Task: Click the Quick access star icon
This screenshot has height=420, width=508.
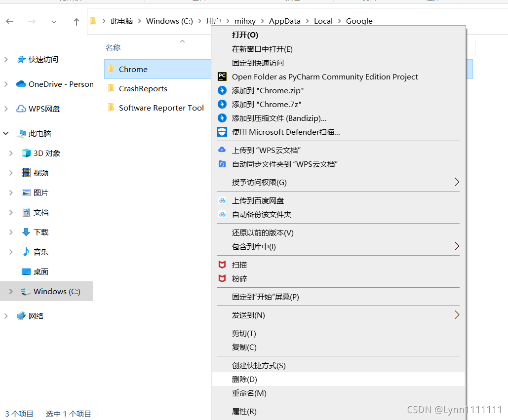Action: (21, 60)
